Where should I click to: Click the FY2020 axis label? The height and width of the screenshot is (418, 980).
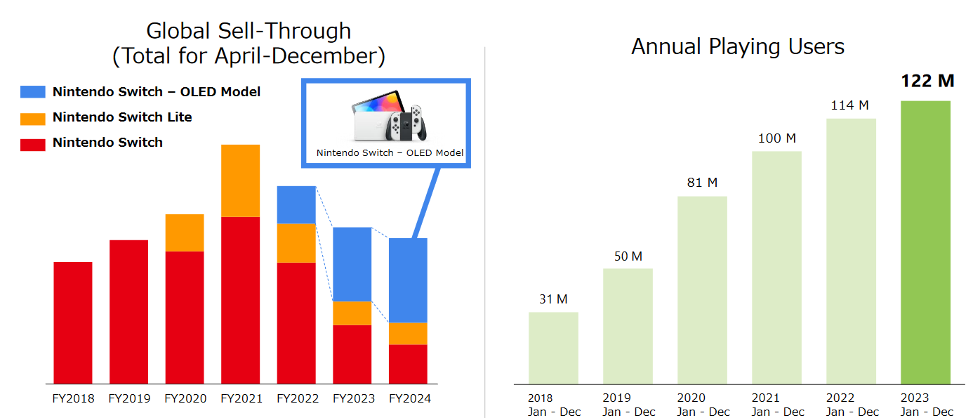coord(185,398)
